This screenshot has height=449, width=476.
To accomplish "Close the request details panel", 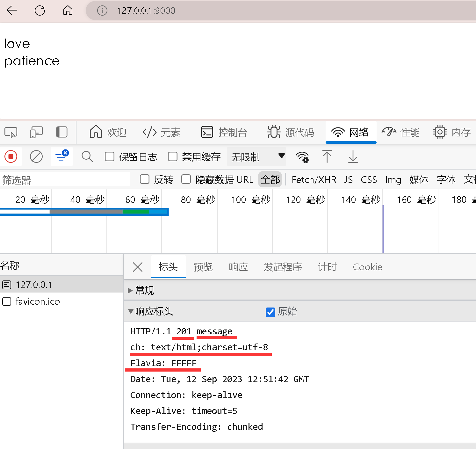I will point(138,267).
